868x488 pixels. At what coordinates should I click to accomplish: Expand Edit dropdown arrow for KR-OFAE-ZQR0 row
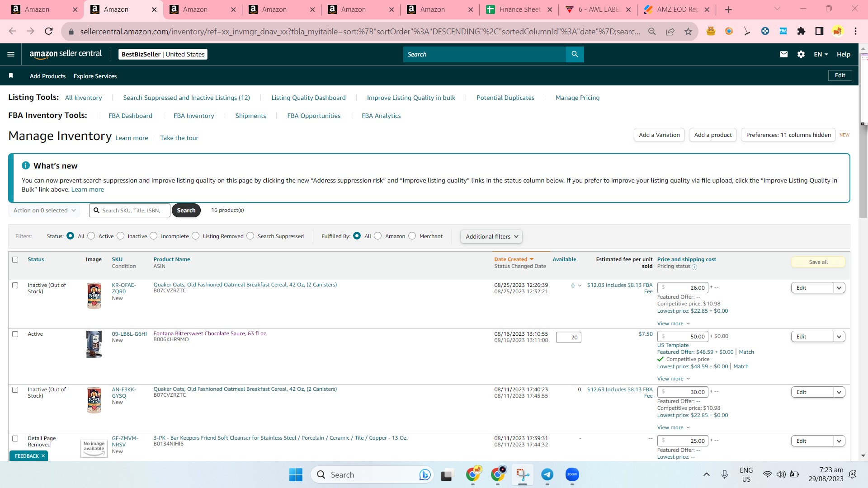pyautogui.click(x=840, y=288)
